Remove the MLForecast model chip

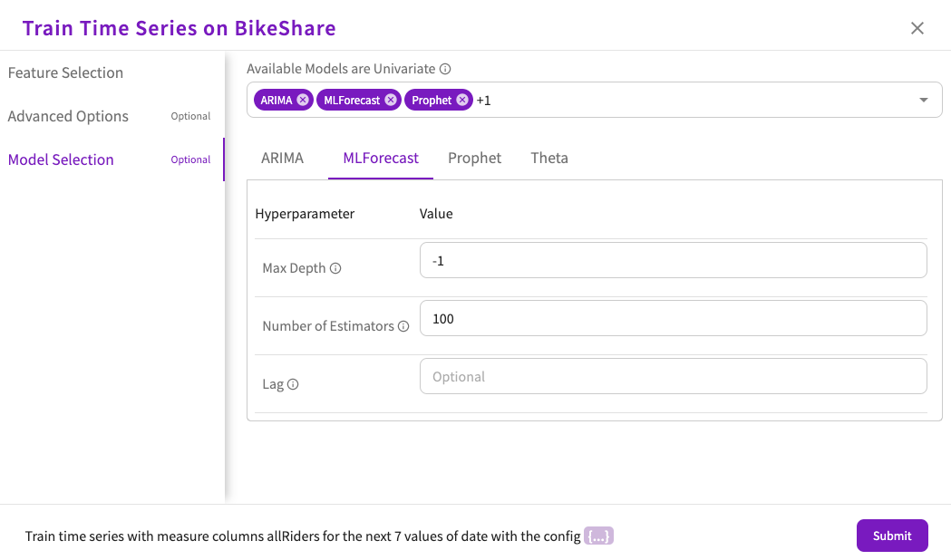pyautogui.click(x=391, y=100)
